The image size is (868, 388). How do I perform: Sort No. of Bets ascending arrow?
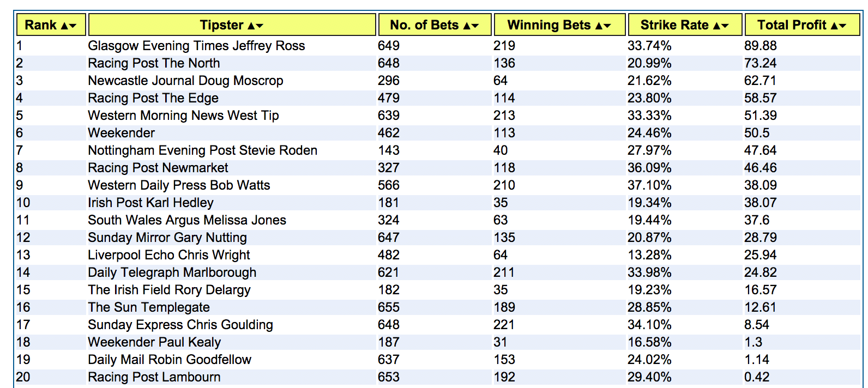[x=467, y=26]
